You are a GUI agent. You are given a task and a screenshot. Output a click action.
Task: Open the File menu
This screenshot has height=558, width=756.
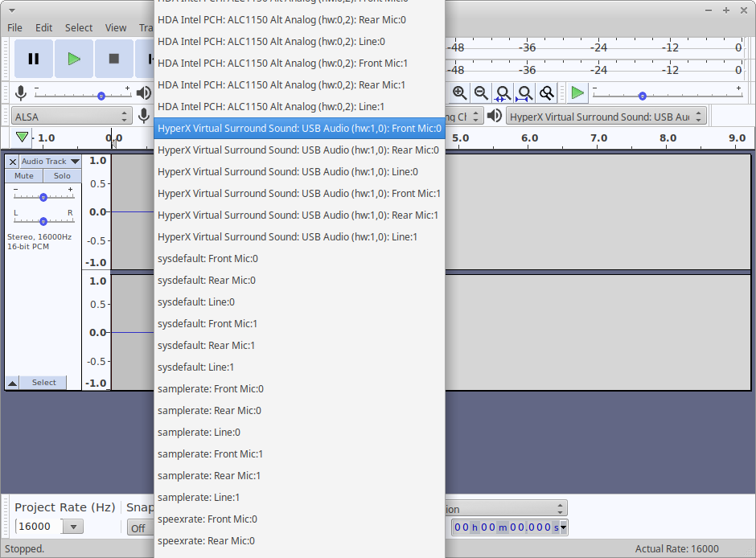(x=14, y=27)
